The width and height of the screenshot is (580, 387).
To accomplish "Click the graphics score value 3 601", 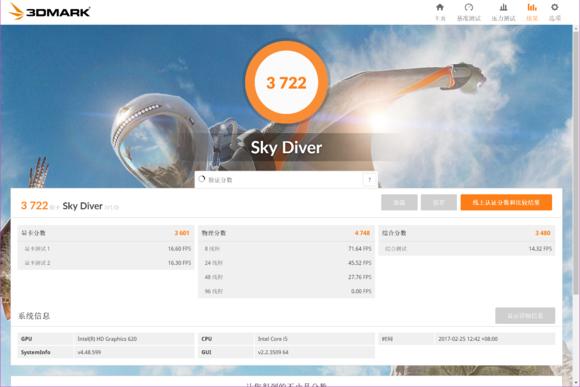I will [x=182, y=233].
